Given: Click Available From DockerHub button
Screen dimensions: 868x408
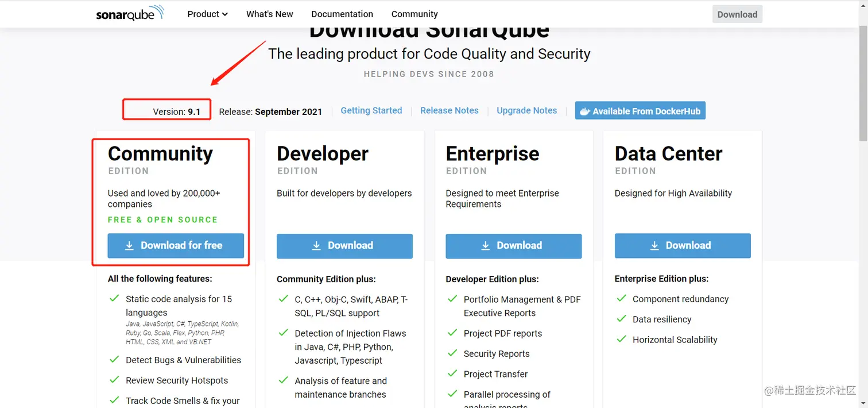Looking at the screenshot, I should tap(640, 111).
